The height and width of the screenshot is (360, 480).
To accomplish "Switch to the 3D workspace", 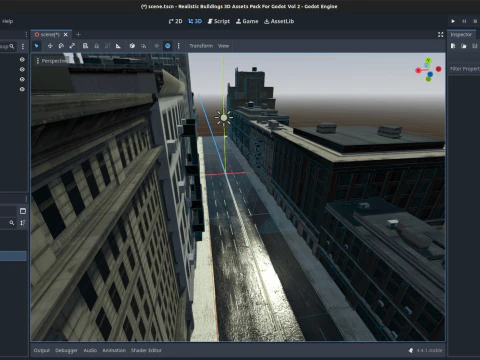I will [x=195, y=21].
